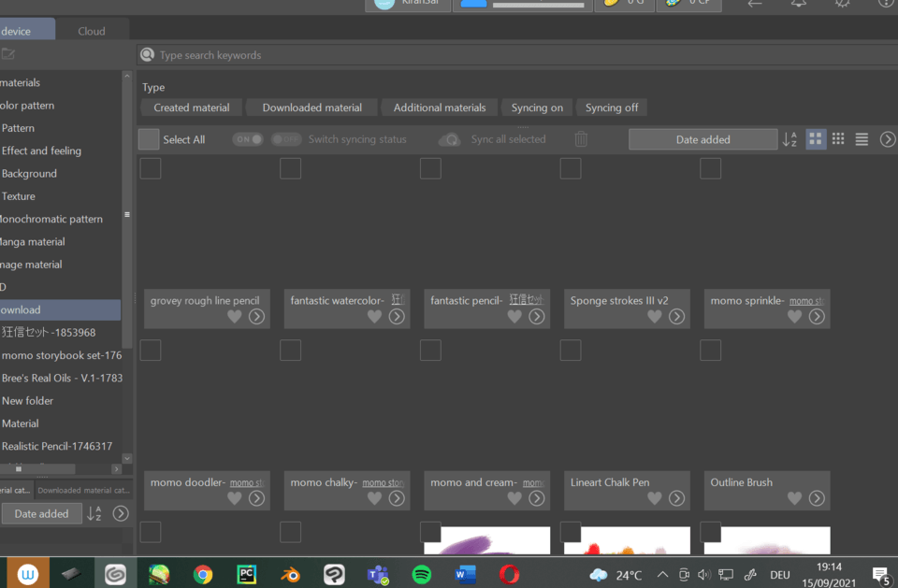Filter by Syncing on
The height and width of the screenshot is (588, 898).
pos(537,108)
